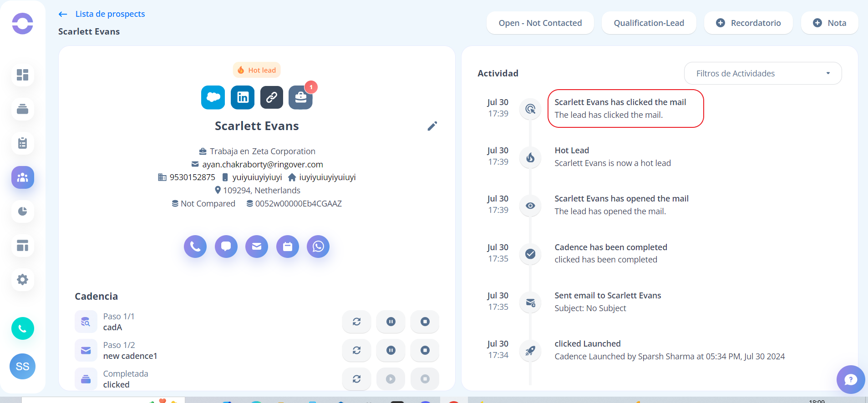Open the Qualification-Lead stage selector
868x403 pixels.
(649, 23)
